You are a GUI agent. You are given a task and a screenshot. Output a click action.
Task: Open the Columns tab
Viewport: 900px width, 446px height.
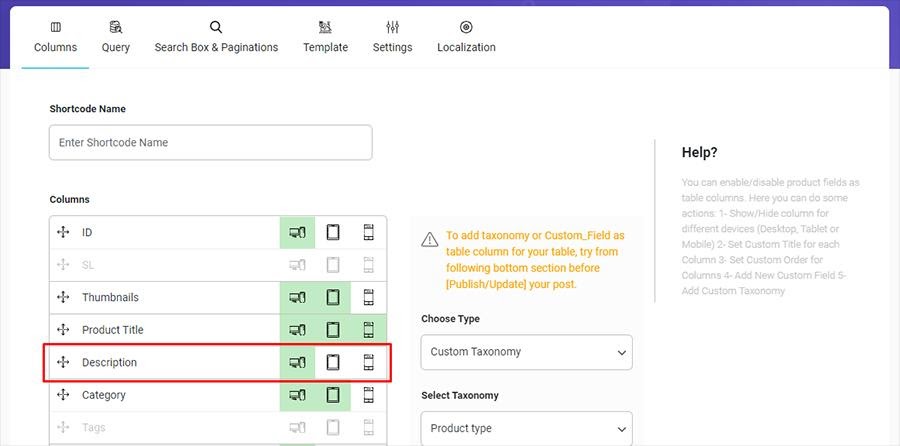pos(55,38)
